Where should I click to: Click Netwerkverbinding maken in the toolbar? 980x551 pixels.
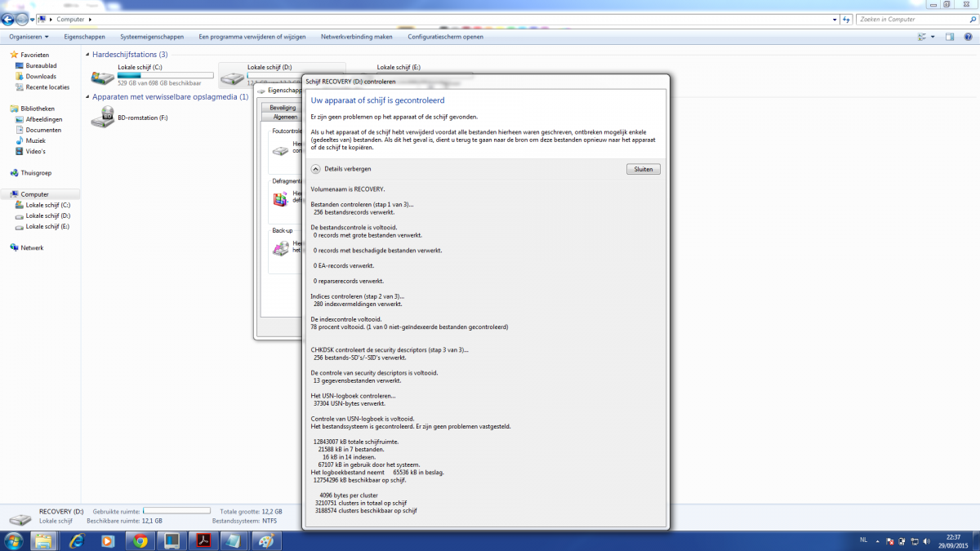tap(357, 37)
